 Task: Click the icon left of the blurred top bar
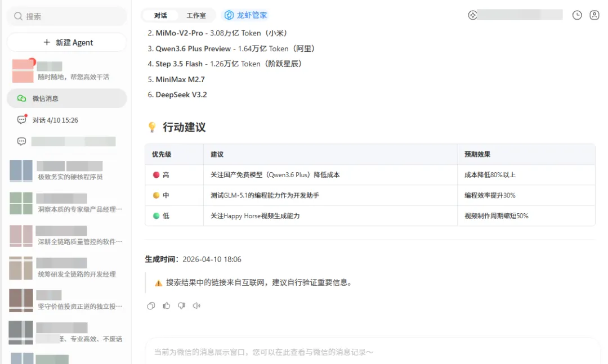pyautogui.click(x=472, y=15)
